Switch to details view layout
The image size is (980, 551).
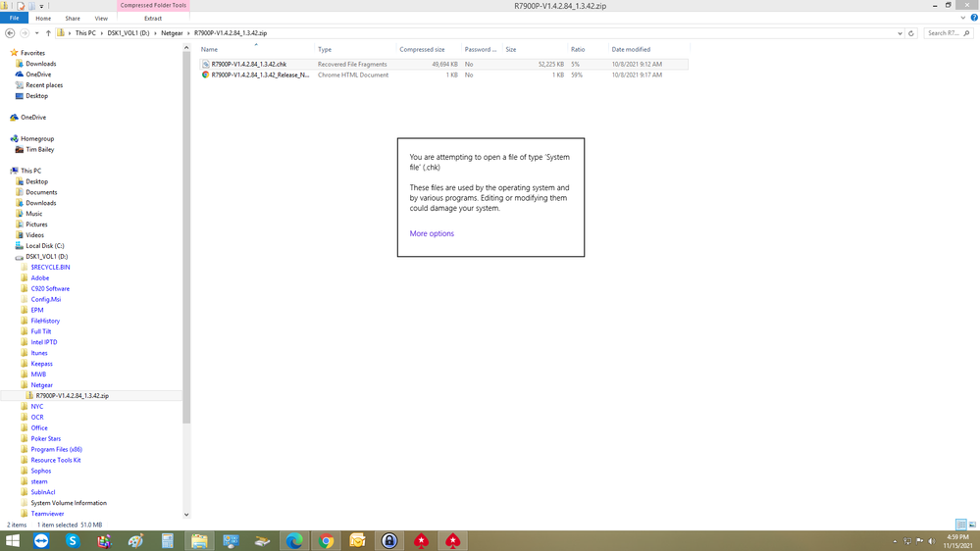961,526
